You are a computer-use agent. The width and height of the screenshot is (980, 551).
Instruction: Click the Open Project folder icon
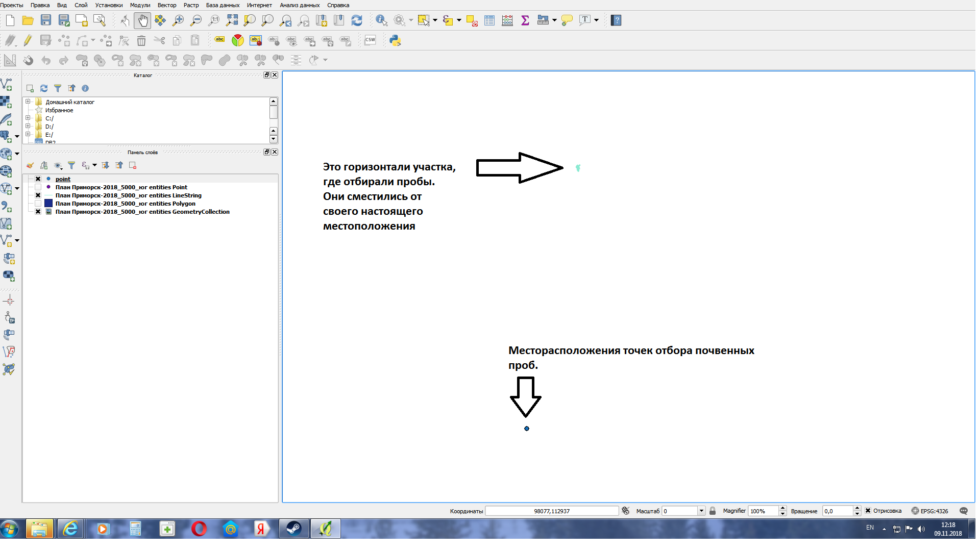(x=28, y=20)
